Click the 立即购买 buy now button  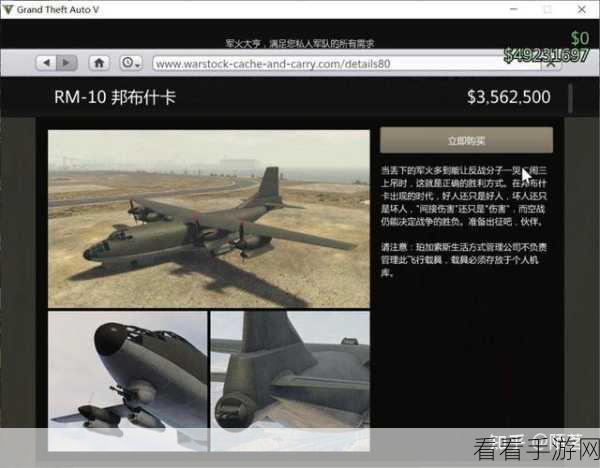tap(466, 140)
